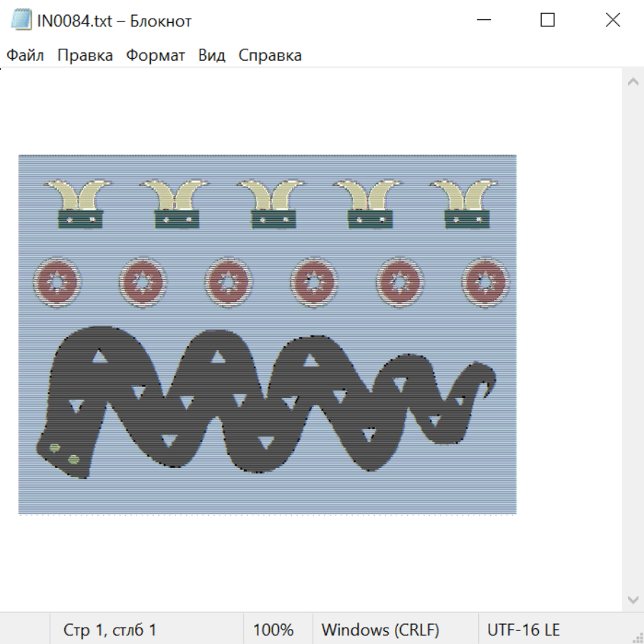Open the Файл menu
The width and height of the screenshot is (644, 644).
[25, 56]
